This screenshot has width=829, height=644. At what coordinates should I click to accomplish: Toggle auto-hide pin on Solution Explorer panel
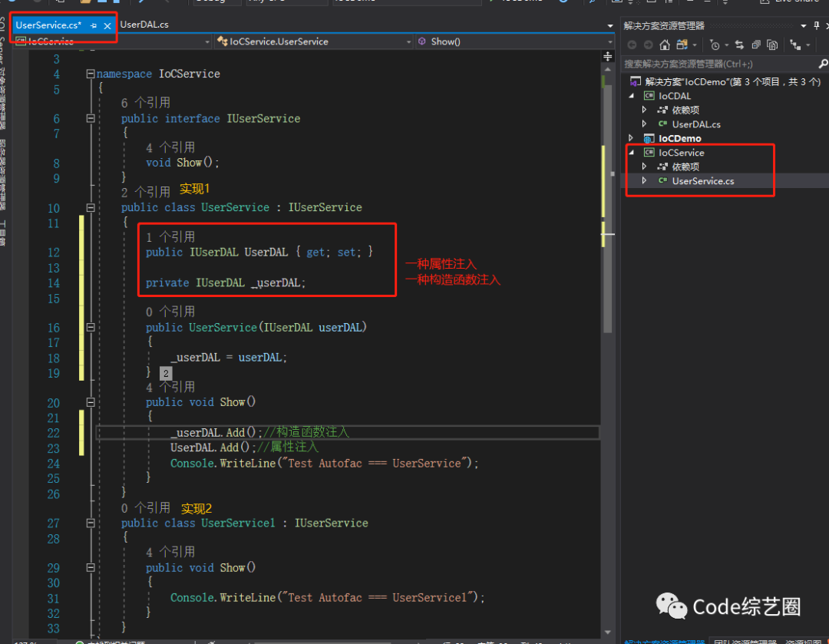coord(816,25)
